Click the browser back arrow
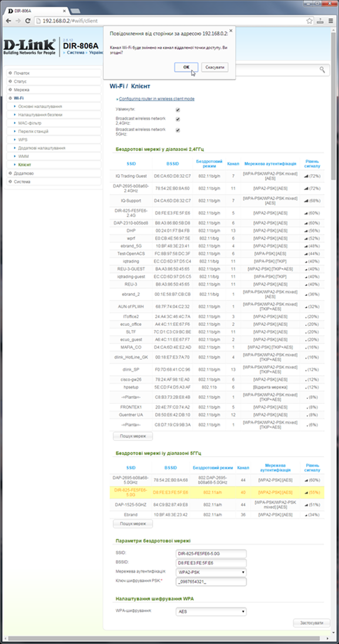The width and height of the screenshot is (339, 644). pos(8,21)
